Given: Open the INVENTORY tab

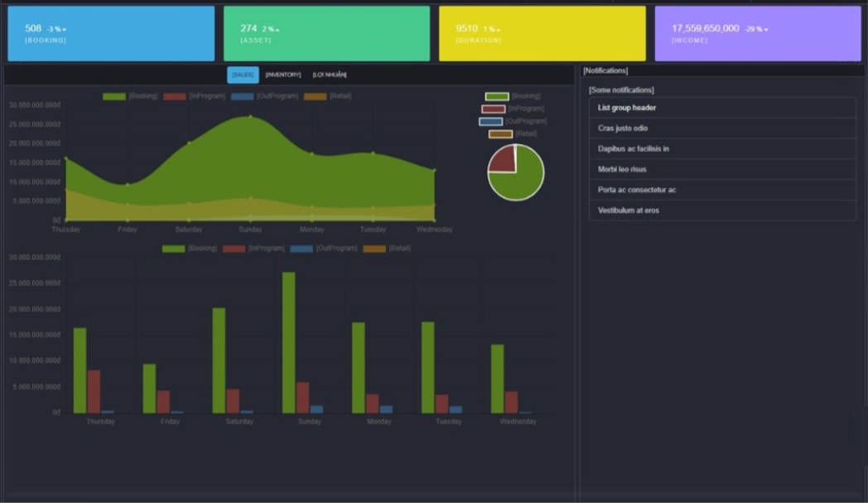Looking at the screenshot, I should tap(283, 75).
